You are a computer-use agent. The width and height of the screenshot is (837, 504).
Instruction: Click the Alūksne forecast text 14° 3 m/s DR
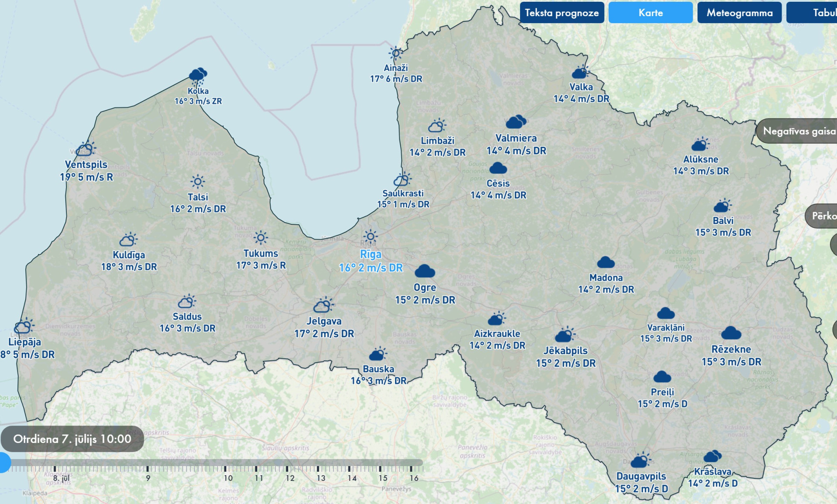pyautogui.click(x=701, y=171)
